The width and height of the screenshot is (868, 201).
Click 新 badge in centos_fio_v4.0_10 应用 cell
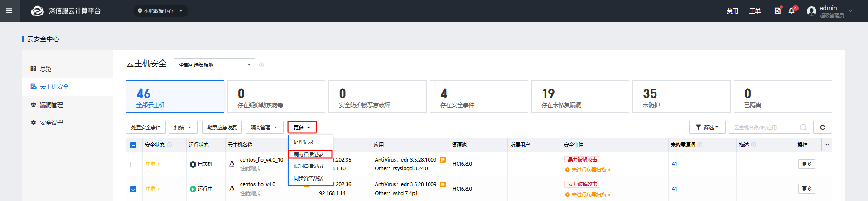pos(443,160)
